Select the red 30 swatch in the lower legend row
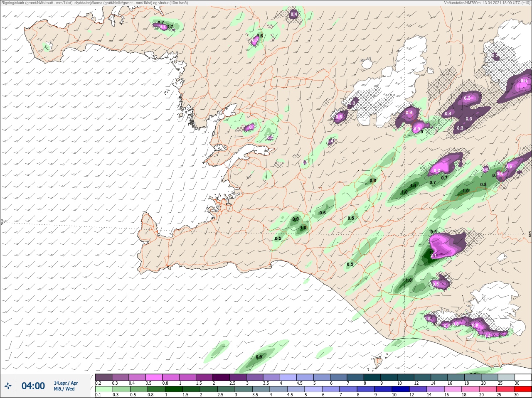532x398 pixels. (x=522, y=389)
